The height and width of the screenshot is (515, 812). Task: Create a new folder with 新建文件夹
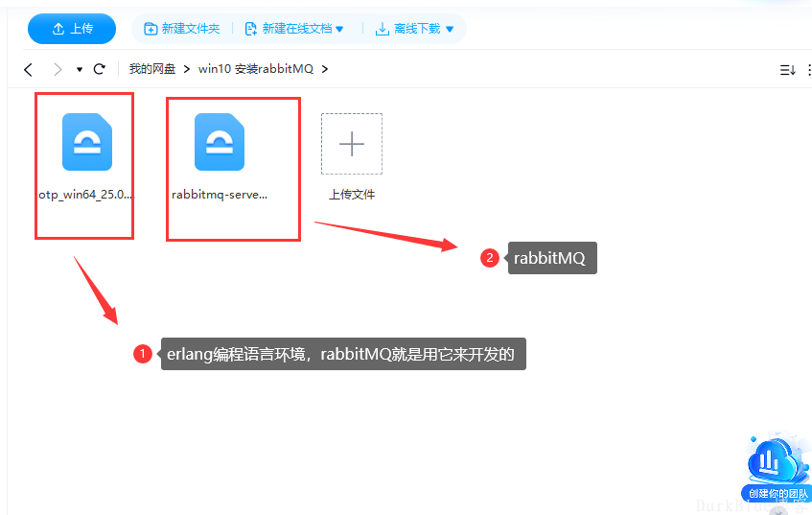pos(182,29)
